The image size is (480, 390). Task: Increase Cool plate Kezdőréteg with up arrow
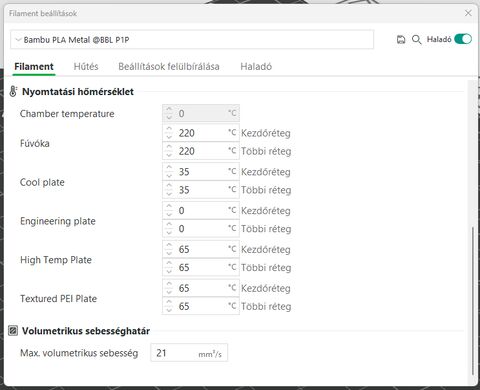click(x=169, y=168)
